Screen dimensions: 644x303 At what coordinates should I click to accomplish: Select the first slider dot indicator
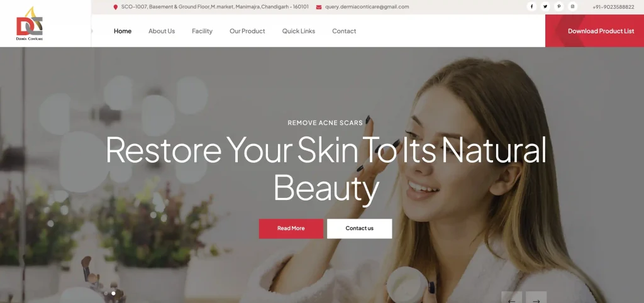click(106, 293)
